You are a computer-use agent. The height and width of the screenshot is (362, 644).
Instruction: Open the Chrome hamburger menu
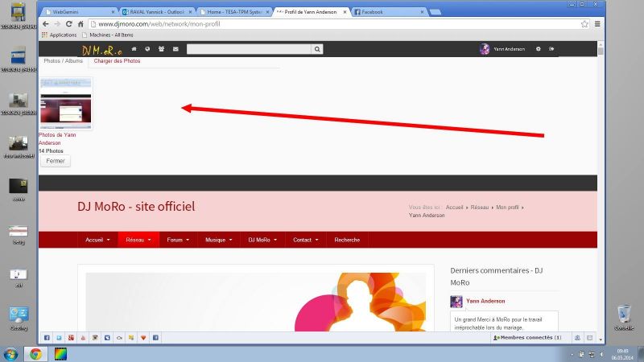[x=597, y=24]
